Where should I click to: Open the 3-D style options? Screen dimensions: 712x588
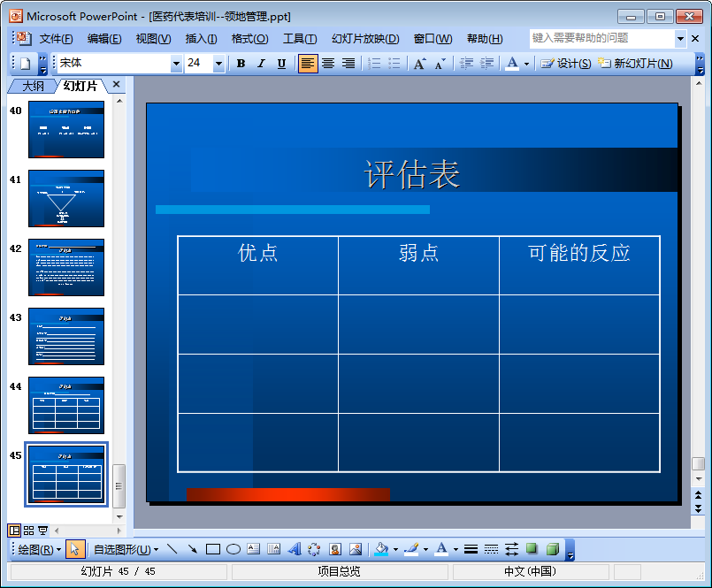[x=553, y=549]
